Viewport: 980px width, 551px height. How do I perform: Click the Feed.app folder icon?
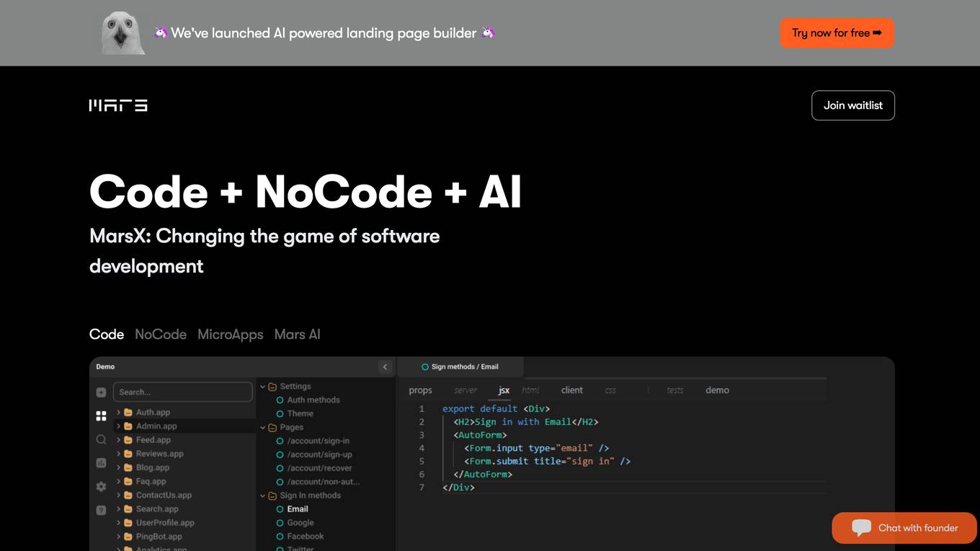[x=128, y=440]
